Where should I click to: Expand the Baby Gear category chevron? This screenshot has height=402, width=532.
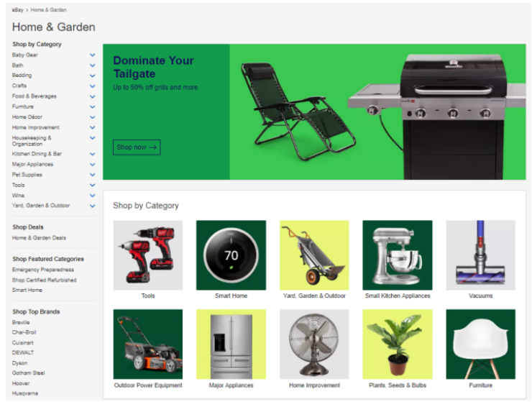pyautogui.click(x=92, y=55)
